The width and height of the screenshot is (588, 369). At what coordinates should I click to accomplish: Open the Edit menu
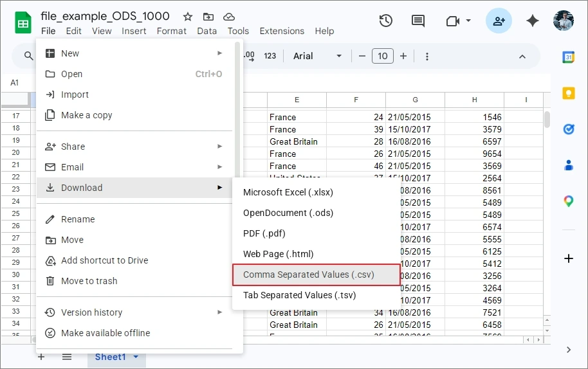[x=73, y=31]
